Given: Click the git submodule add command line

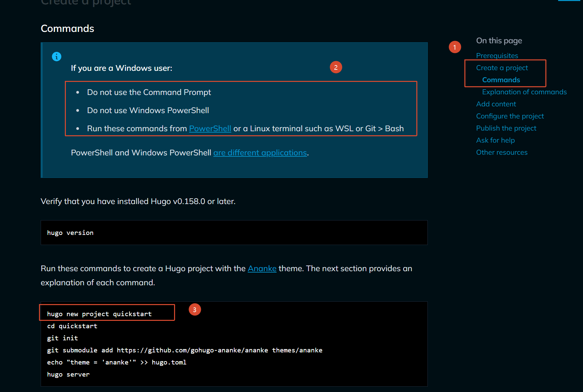Looking at the screenshot, I should (185, 350).
